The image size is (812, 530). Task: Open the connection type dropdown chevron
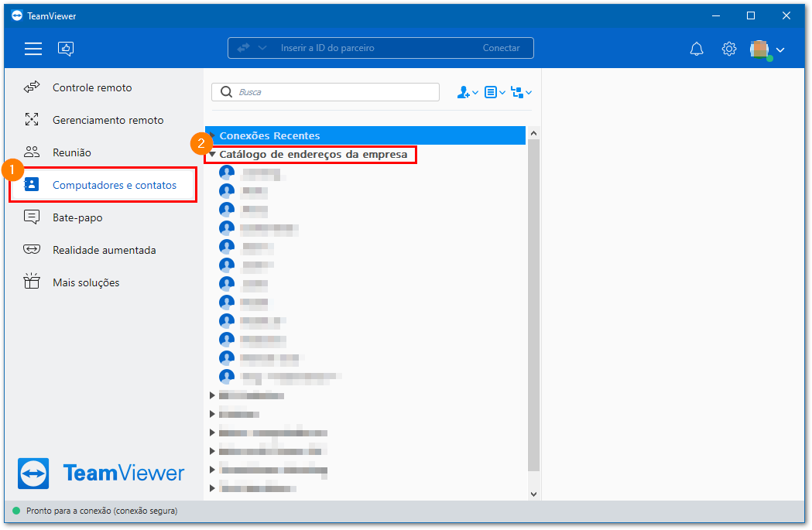click(x=262, y=48)
